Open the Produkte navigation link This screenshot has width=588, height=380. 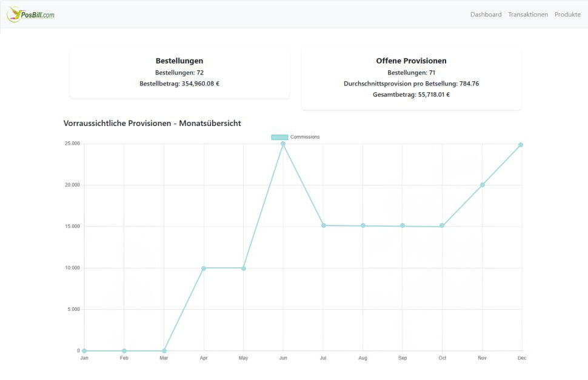click(x=567, y=15)
